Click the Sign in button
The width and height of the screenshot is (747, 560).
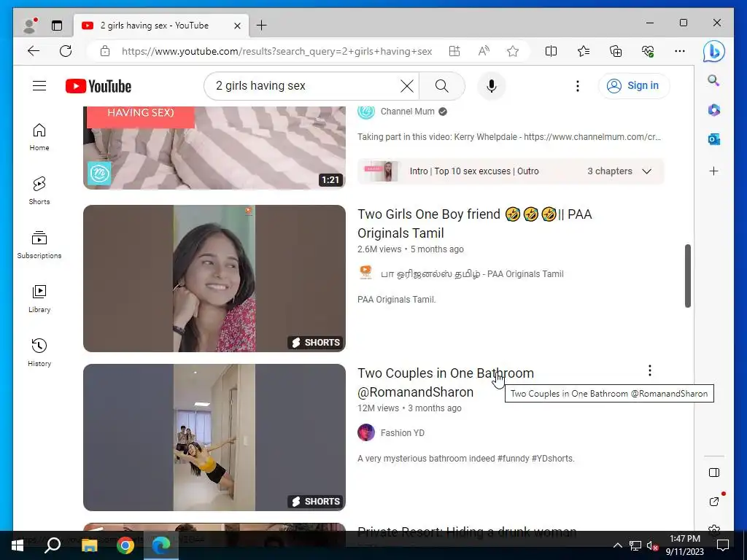[x=634, y=86]
